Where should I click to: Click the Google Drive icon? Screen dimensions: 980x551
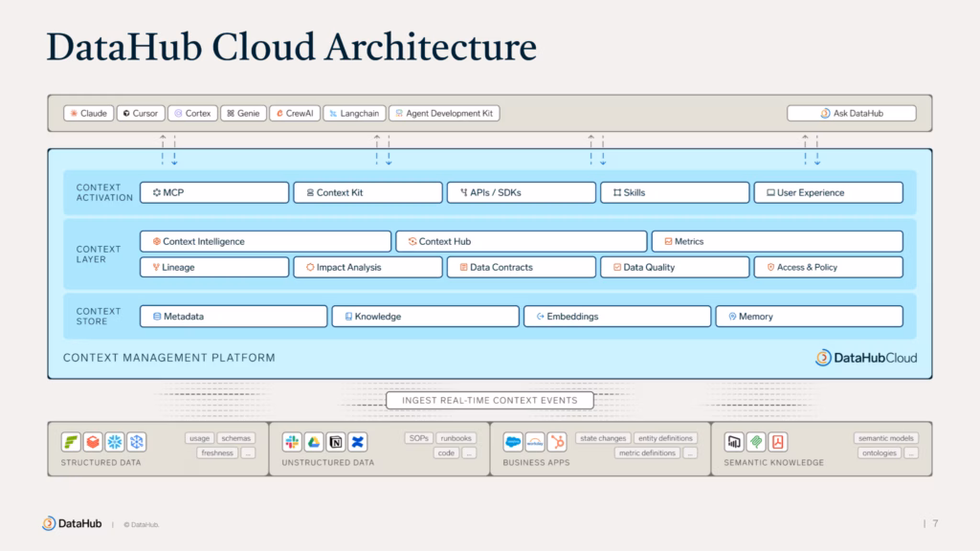click(x=314, y=442)
